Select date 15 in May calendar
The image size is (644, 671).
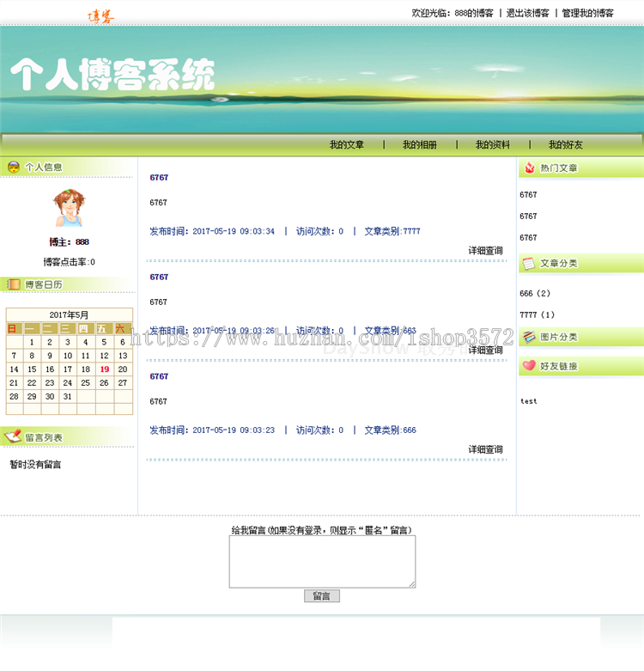[32, 369]
